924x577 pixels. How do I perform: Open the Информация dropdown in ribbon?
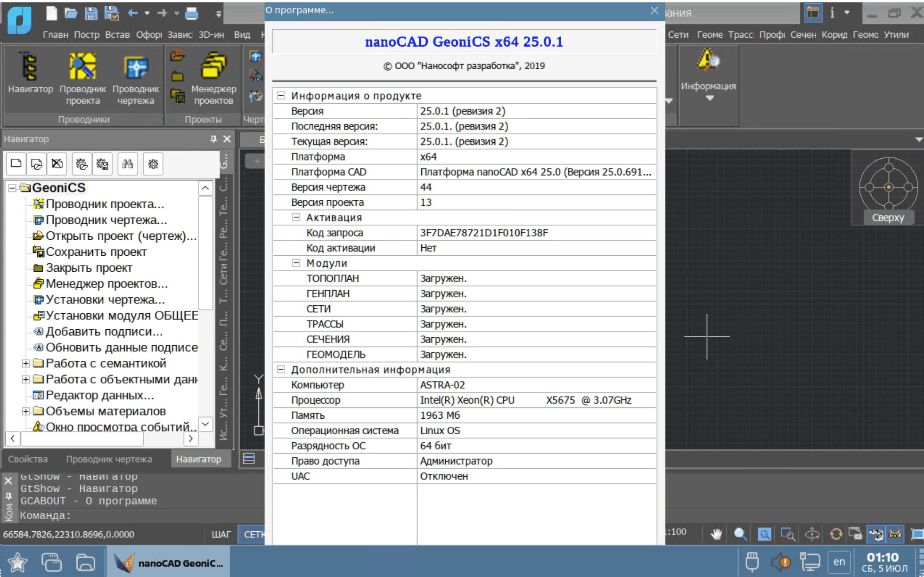pos(709,98)
